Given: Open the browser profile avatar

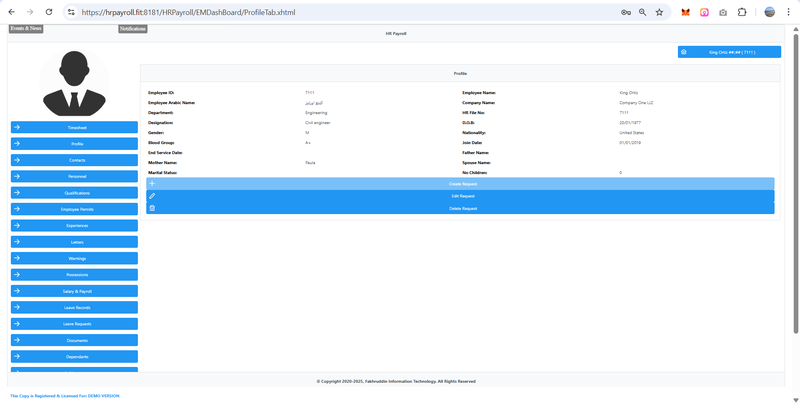Looking at the screenshot, I should [769, 12].
